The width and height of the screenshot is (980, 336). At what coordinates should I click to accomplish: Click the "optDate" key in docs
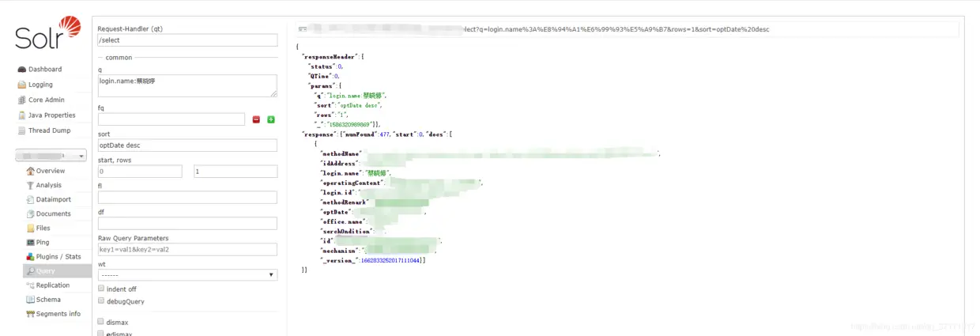click(335, 212)
